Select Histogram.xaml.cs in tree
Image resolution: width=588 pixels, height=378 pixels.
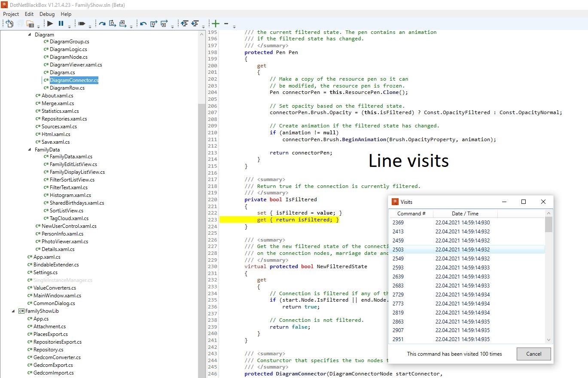click(x=70, y=195)
